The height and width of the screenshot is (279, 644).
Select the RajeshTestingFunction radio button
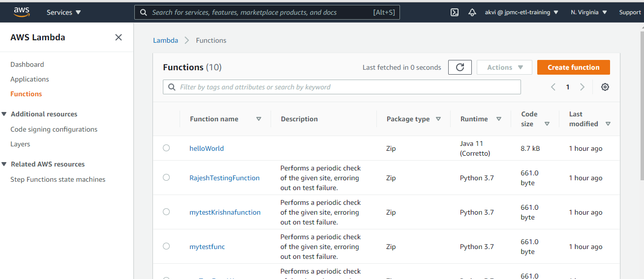pyautogui.click(x=166, y=177)
